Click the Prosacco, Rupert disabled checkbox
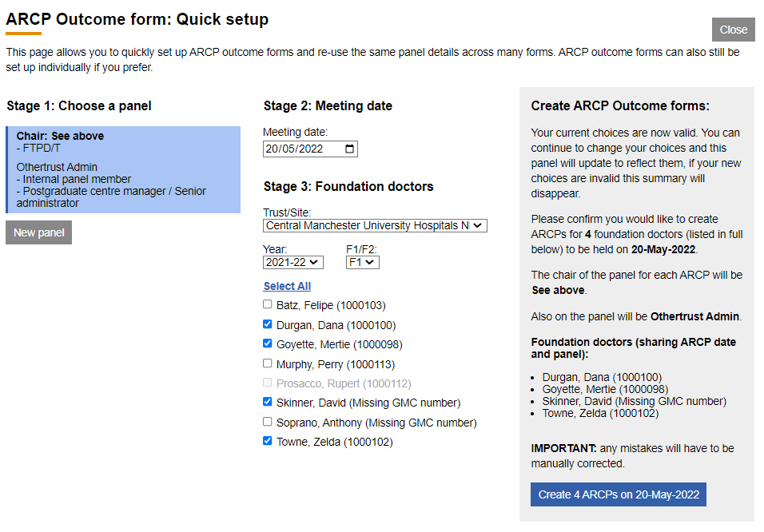 (268, 383)
